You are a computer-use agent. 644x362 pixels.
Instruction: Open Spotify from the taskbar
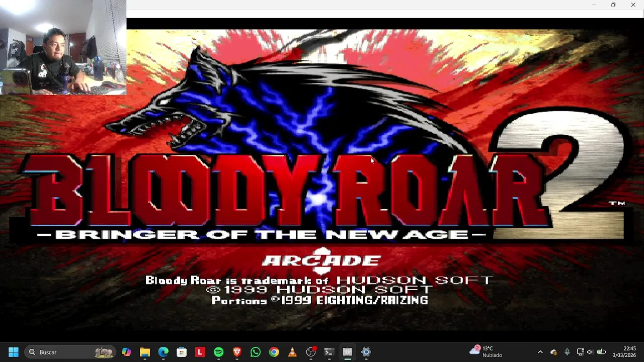pos(218,352)
